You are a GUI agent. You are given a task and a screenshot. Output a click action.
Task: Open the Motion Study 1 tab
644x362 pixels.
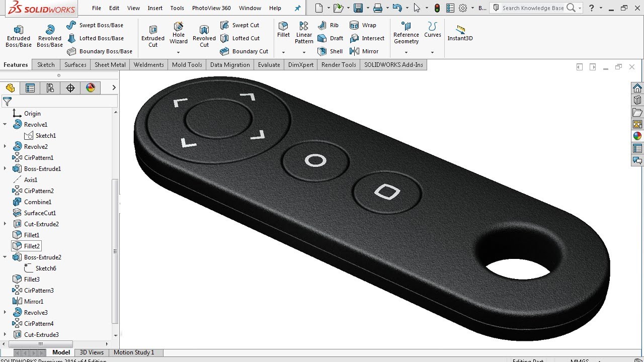(134, 352)
